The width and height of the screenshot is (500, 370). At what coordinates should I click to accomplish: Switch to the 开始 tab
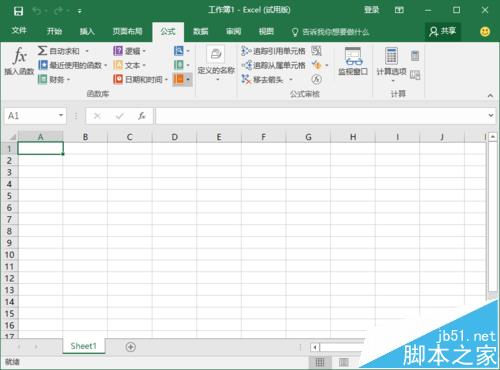point(54,31)
